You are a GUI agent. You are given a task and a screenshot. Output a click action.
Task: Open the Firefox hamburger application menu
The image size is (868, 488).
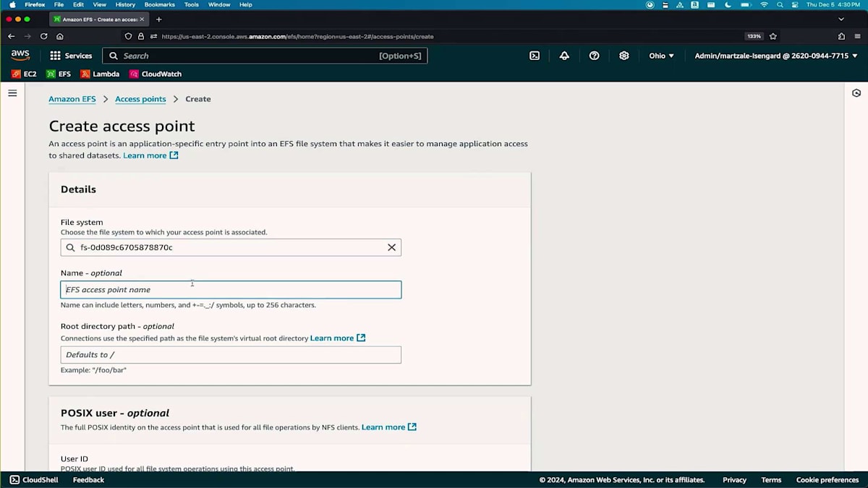pos(856,36)
